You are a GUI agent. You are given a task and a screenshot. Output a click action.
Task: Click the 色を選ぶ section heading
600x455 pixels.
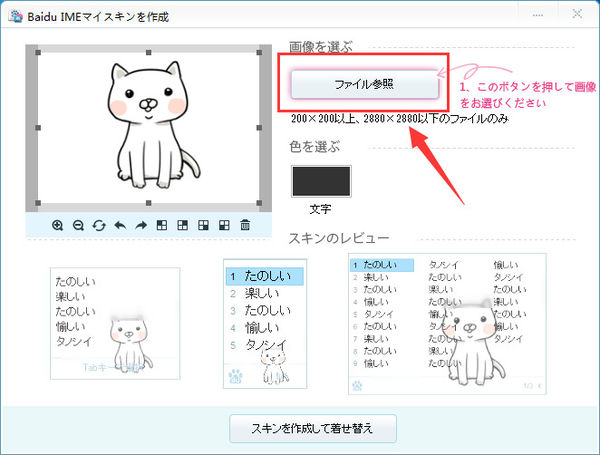click(315, 147)
